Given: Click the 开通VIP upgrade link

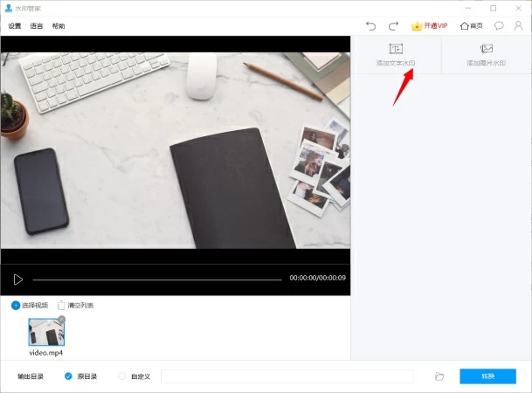Looking at the screenshot, I should (x=429, y=26).
